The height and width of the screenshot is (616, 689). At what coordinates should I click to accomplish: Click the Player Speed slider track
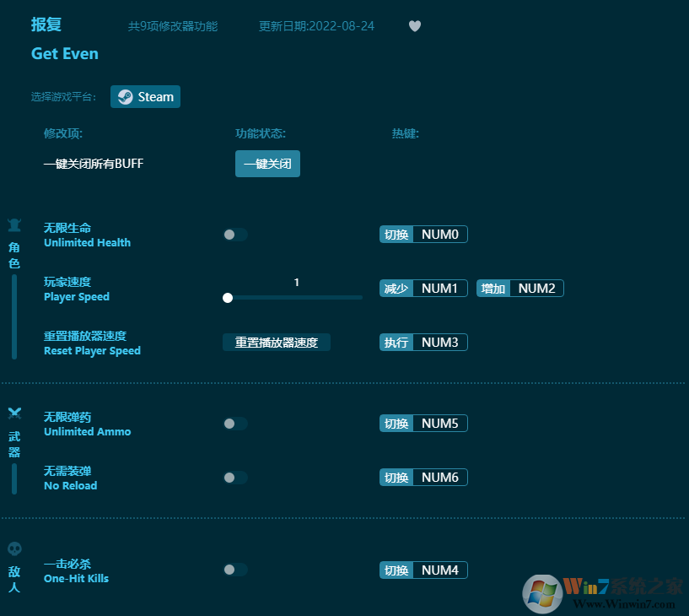[293, 298]
